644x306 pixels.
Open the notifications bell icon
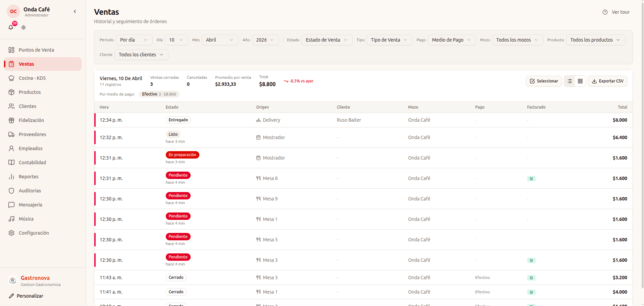(11, 27)
